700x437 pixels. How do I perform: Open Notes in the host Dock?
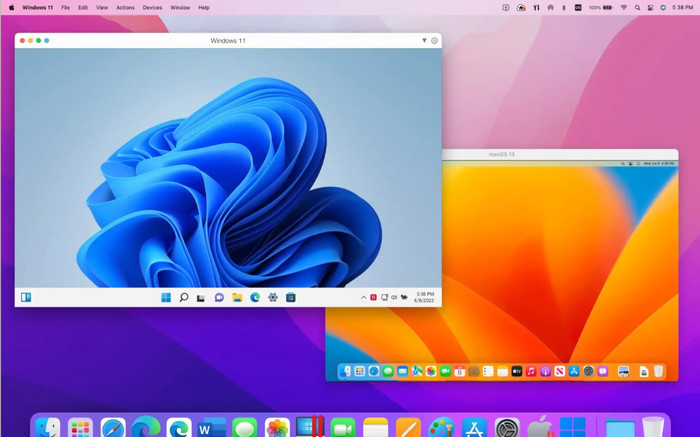pyautogui.click(x=375, y=428)
